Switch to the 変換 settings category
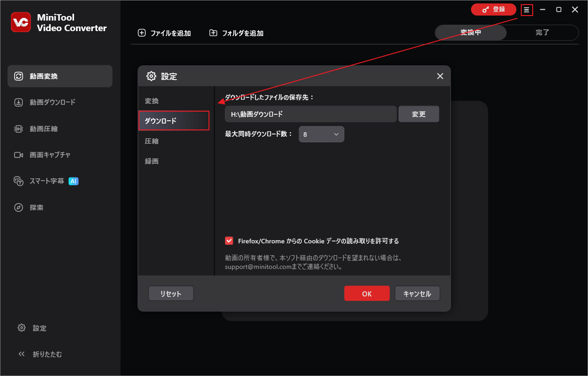 point(151,101)
